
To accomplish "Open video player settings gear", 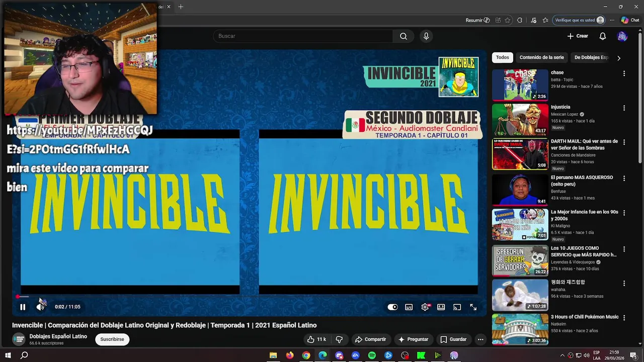I will pos(425,307).
